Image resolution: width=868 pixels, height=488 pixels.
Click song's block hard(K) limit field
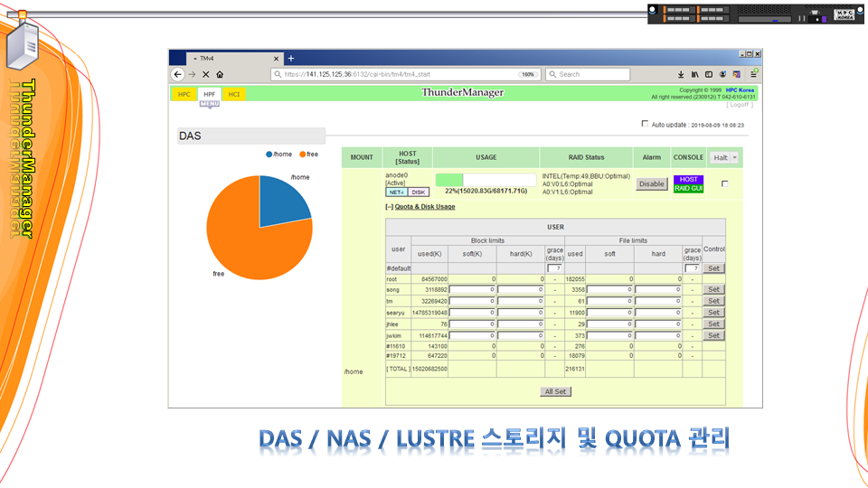pyautogui.click(x=521, y=289)
